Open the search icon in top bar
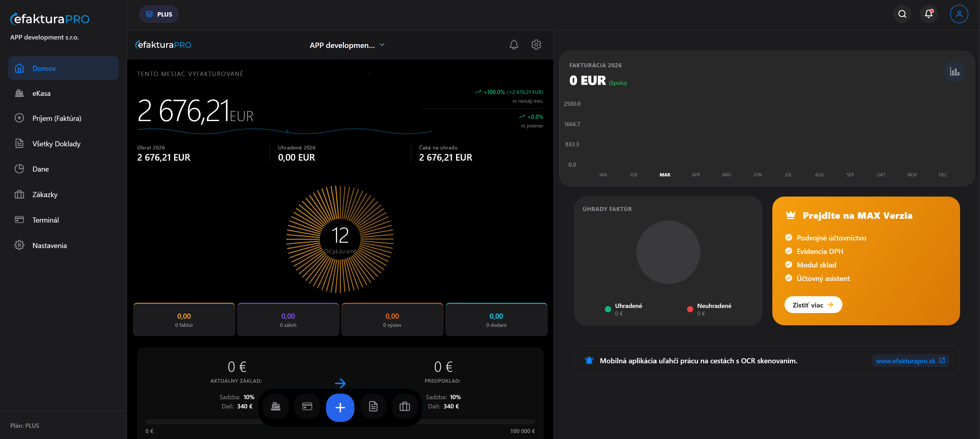Viewport: 980px width, 439px height. [x=902, y=14]
